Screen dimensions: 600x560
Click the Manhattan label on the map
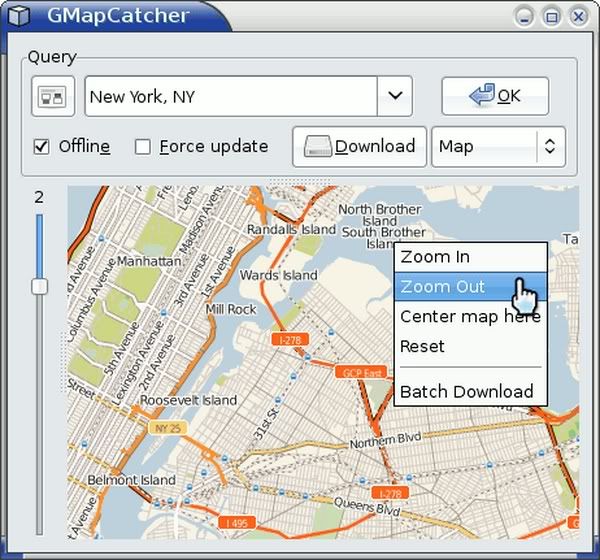pos(149,261)
